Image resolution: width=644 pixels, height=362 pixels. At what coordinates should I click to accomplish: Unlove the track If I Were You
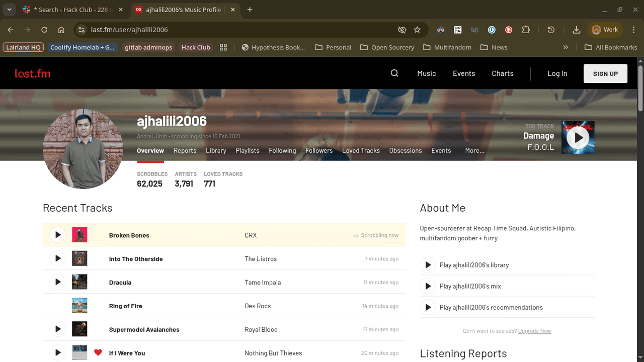coord(98,352)
